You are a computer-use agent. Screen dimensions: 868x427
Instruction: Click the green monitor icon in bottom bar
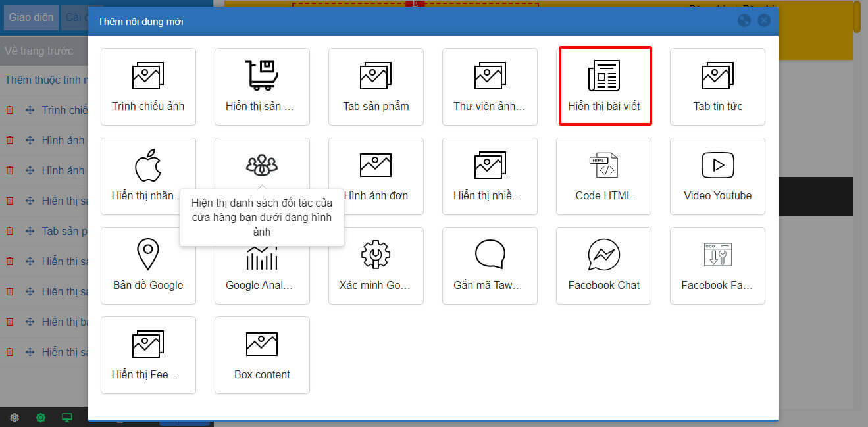tap(66, 418)
